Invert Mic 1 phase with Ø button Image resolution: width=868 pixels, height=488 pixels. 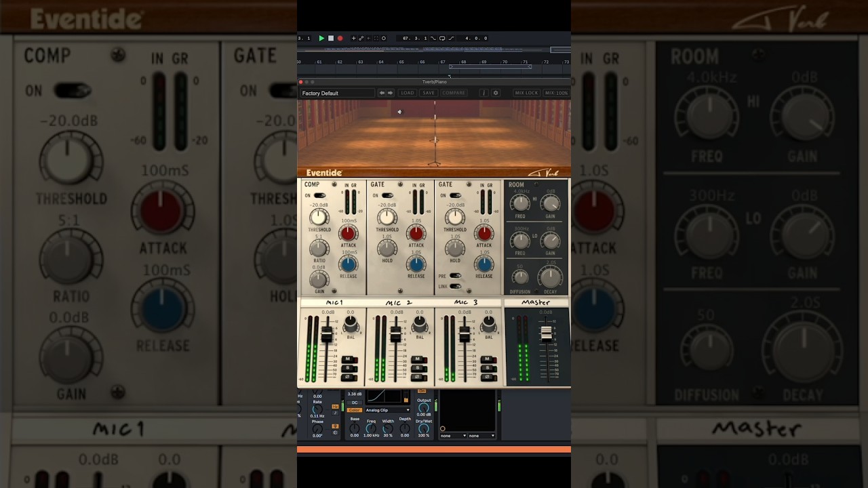click(x=349, y=377)
